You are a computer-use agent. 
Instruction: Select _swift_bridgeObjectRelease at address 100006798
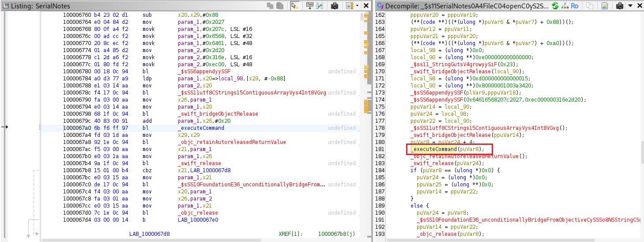[218, 114]
